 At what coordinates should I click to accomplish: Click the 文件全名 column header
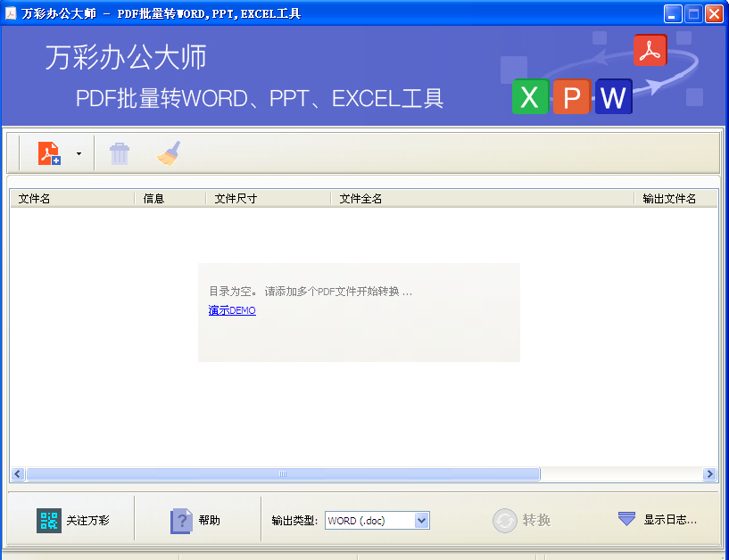click(x=482, y=199)
